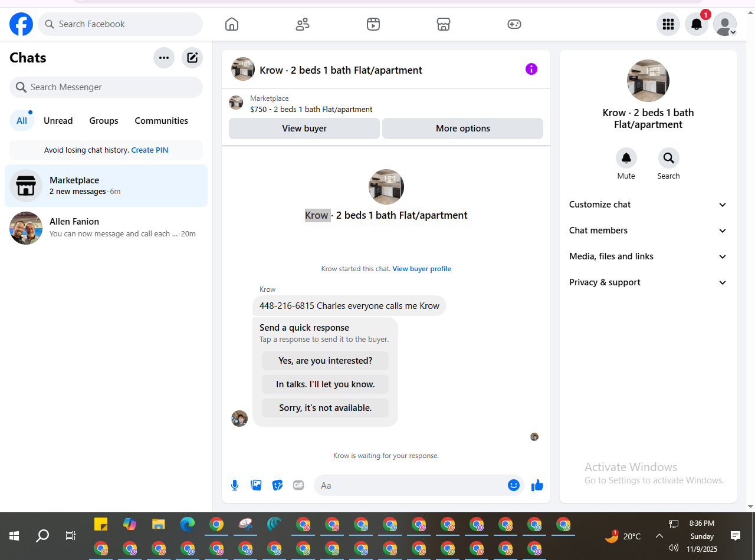Open the Windows notification center
This screenshot has height=560, width=755.
point(736,536)
